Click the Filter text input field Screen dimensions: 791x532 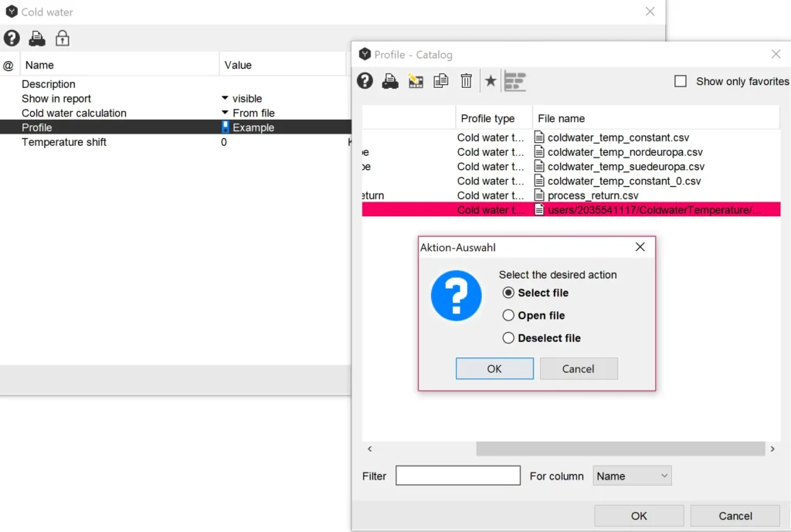click(x=457, y=476)
